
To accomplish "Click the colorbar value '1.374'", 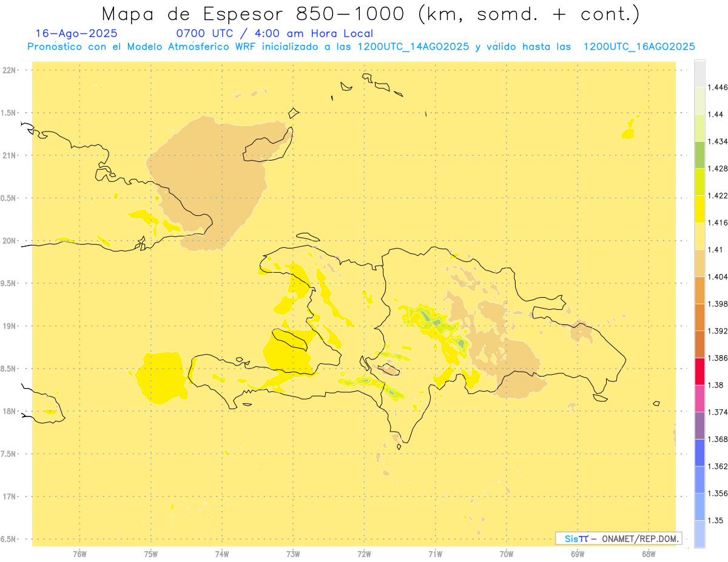I will point(718,412).
